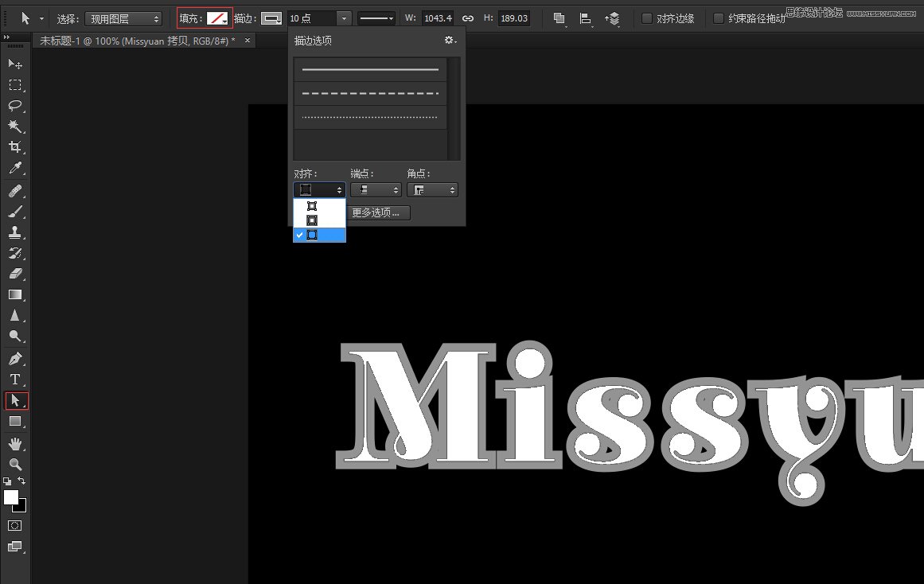This screenshot has width=924, height=584.
Task: Choose the dotted line stroke preset
Action: (370, 117)
